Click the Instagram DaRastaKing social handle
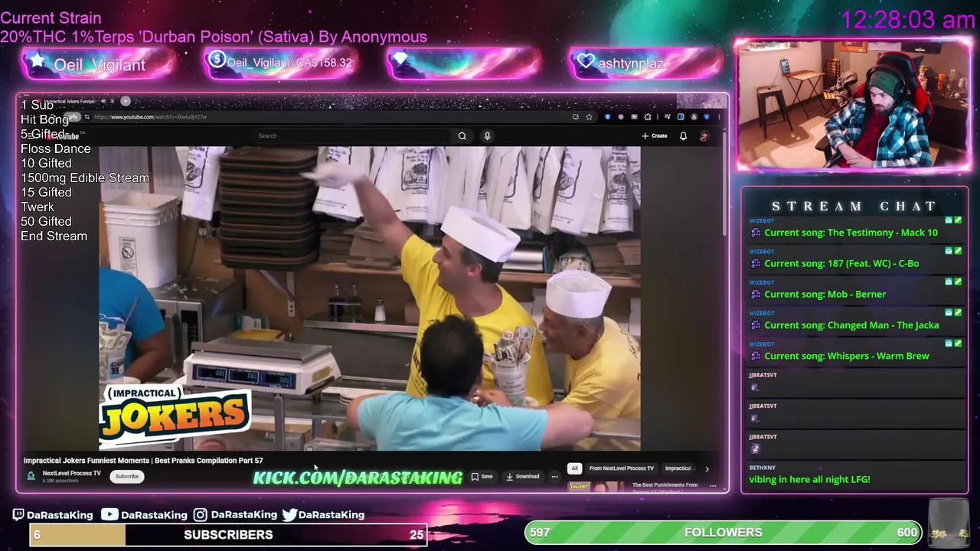Screen dimensions: 980x551 (235, 515)
